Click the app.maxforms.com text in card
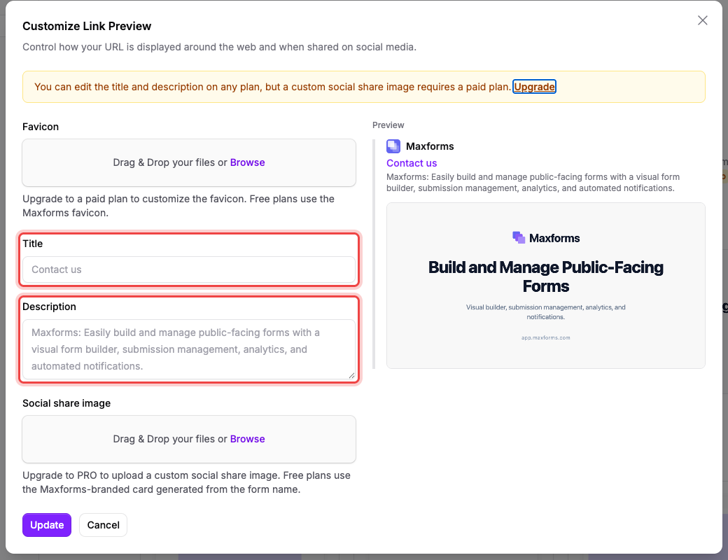Viewport: 728px width, 560px height. pyautogui.click(x=545, y=337)
